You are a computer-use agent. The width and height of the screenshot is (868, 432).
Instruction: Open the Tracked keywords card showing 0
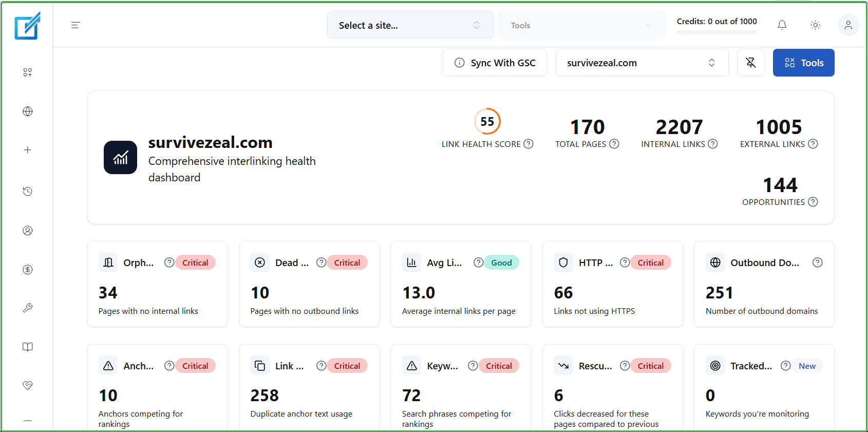764,388
